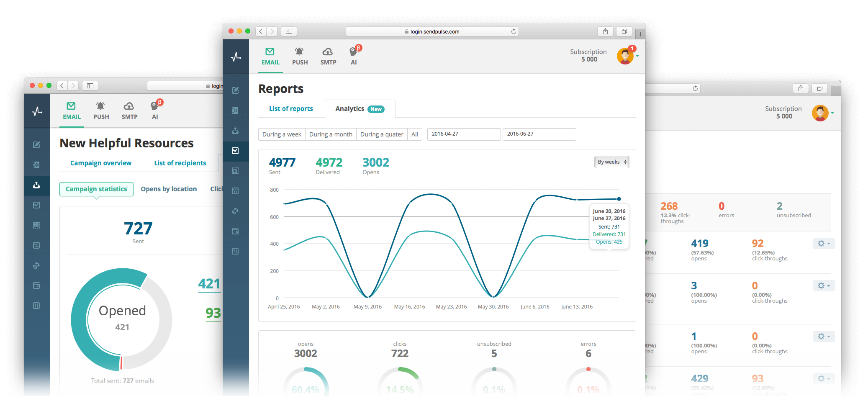Click the upload tray icon in the front window sidebar
868x396 pixels.
click(235, 131)
